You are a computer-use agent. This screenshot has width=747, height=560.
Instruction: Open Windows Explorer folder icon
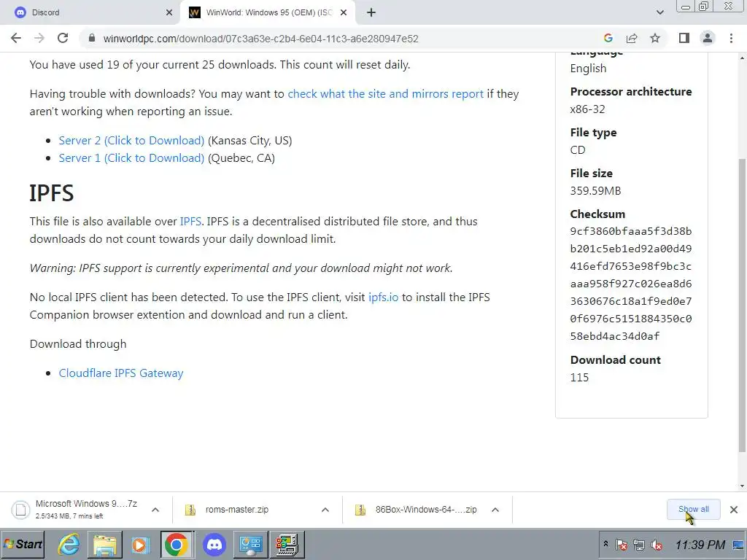[x=105, y=544]
